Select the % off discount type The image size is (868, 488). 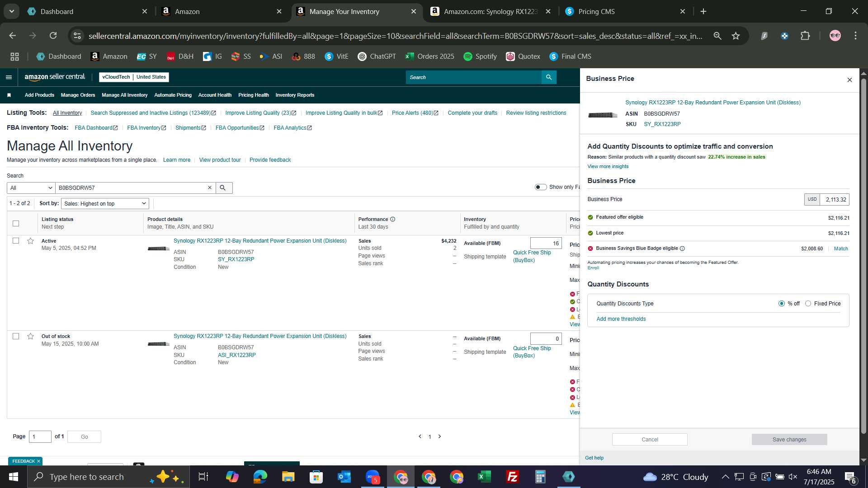(781, 304)
